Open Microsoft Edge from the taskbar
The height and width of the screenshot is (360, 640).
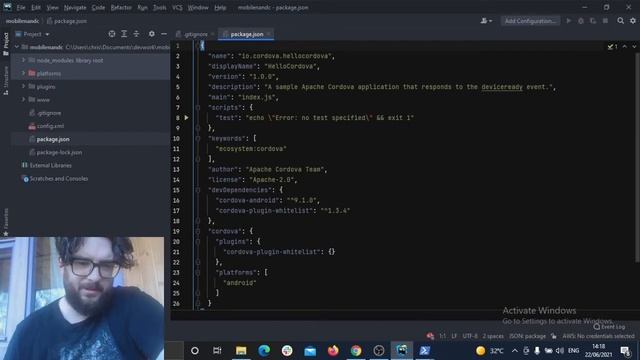(x=264, y=350)
